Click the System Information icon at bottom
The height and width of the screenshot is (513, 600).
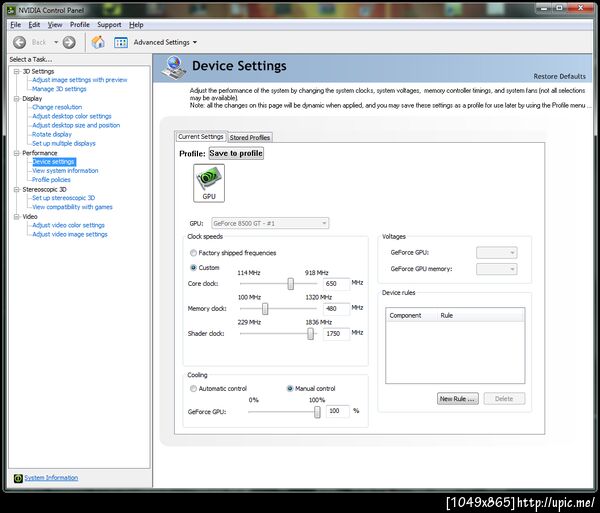(x=18, y=478)
